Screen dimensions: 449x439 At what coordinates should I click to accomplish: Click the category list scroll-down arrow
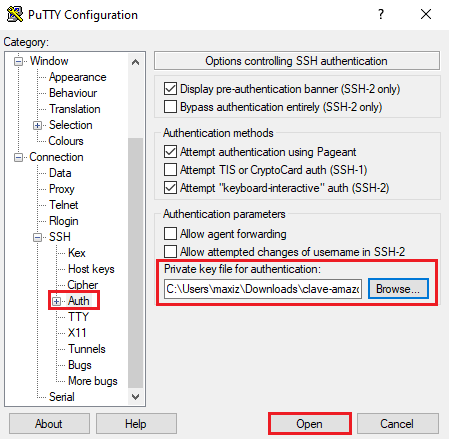point(135,397)
